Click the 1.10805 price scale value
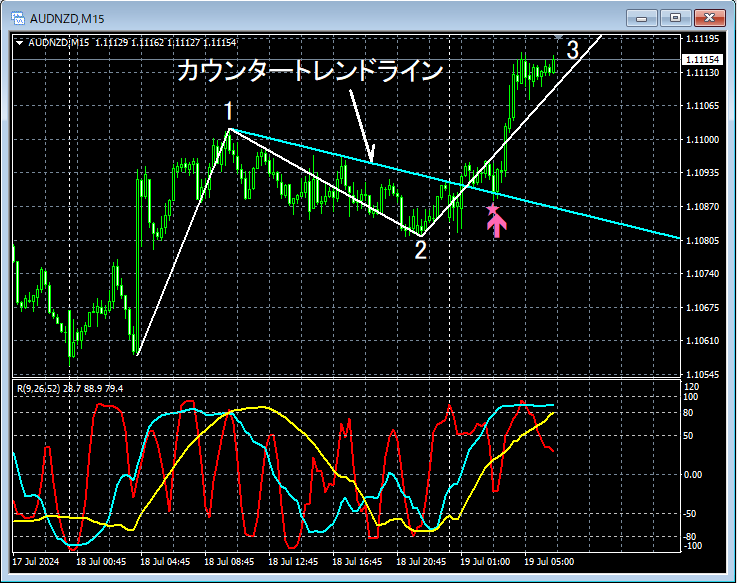This screenshot has height=583, width=738. [703, 240]
